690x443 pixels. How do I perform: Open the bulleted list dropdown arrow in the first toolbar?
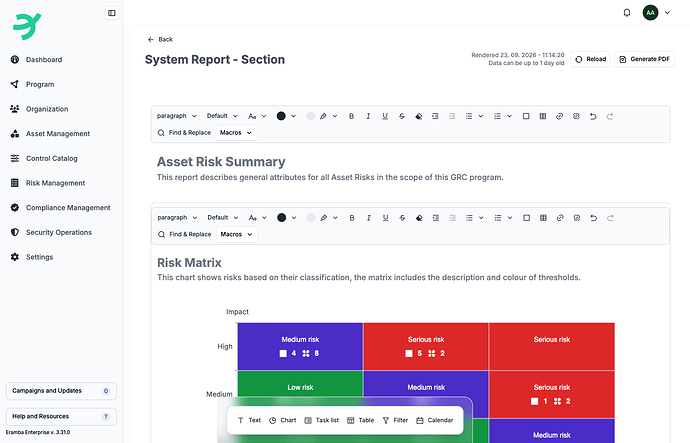click(481, 116)
